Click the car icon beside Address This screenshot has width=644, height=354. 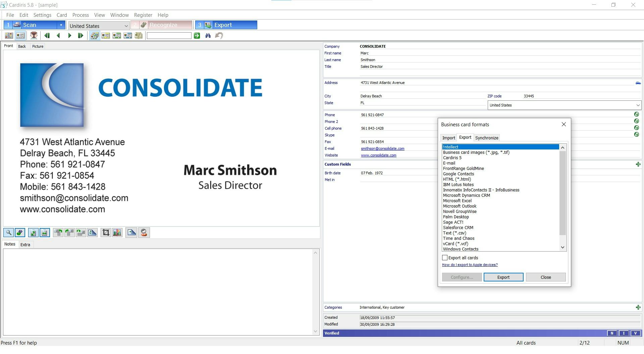click(638, 83)
